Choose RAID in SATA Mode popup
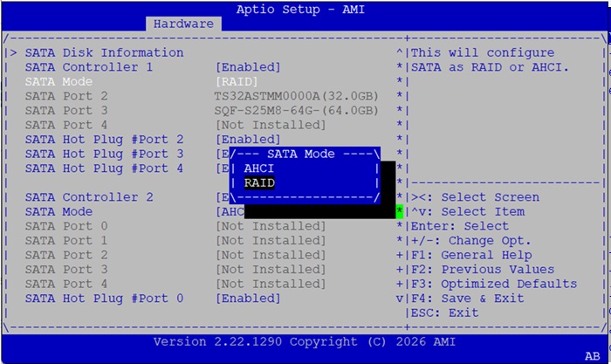 pyautogui.click(x=259, y=182)
